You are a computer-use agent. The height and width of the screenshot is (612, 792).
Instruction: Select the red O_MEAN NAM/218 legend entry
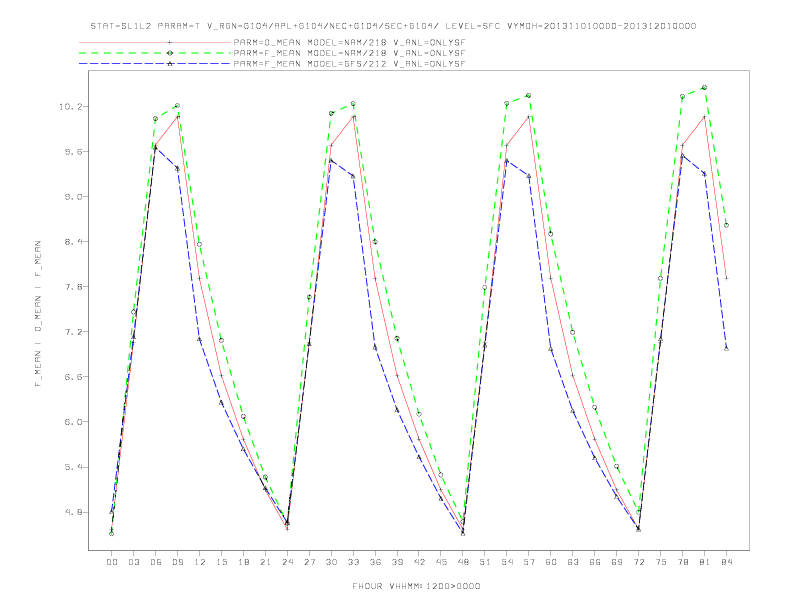click(272, 42)
